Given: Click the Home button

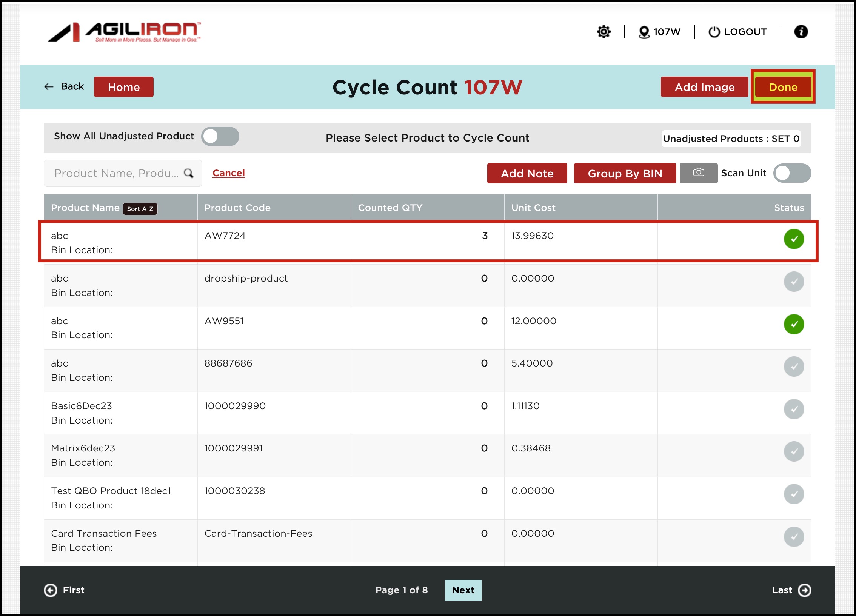Looking at the screenshot, I should pos(123,87).
